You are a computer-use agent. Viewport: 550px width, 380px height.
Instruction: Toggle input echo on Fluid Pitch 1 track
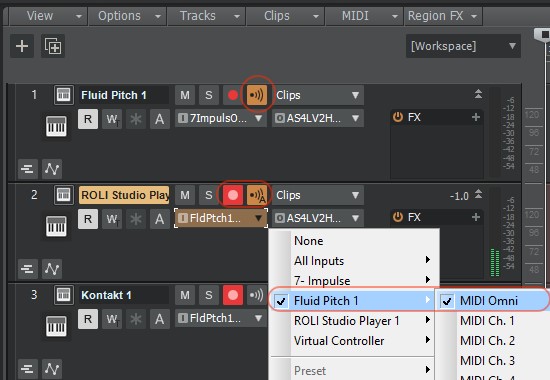(x=257, y=95)
